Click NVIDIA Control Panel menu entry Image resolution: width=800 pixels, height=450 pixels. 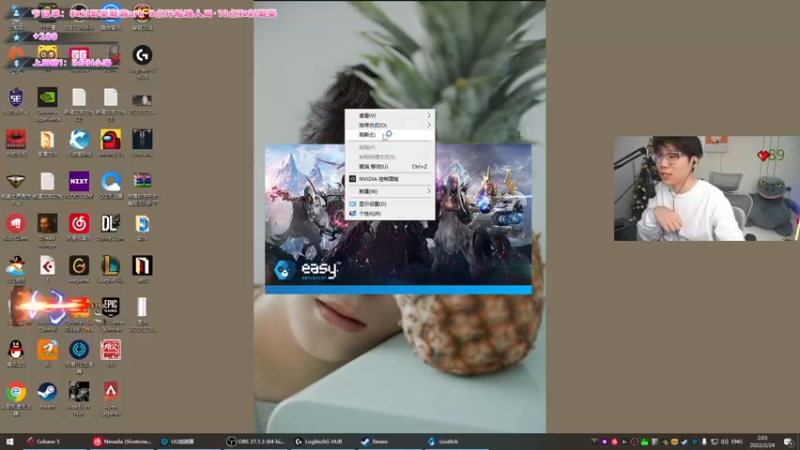pyautogui.click(x=390, y=179)
